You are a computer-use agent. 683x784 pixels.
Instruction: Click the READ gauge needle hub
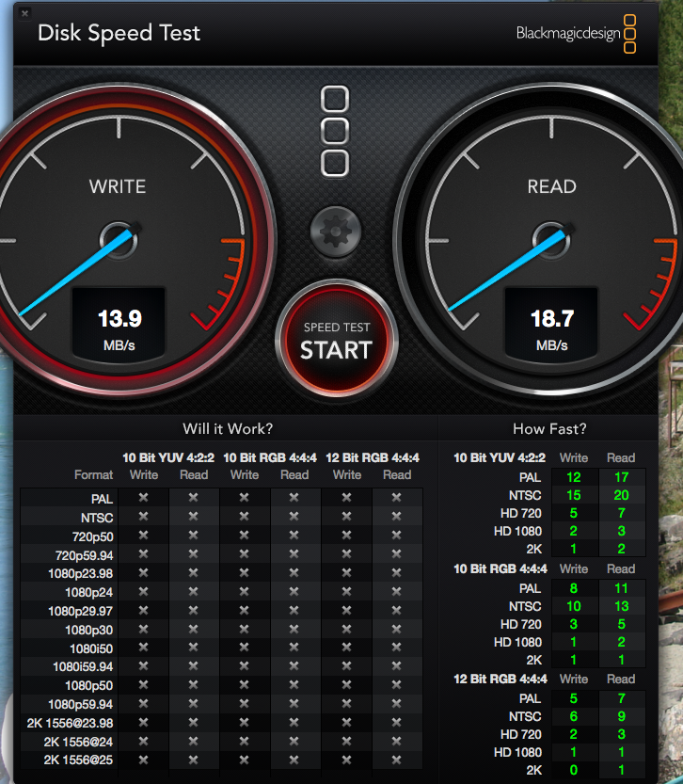550,238
